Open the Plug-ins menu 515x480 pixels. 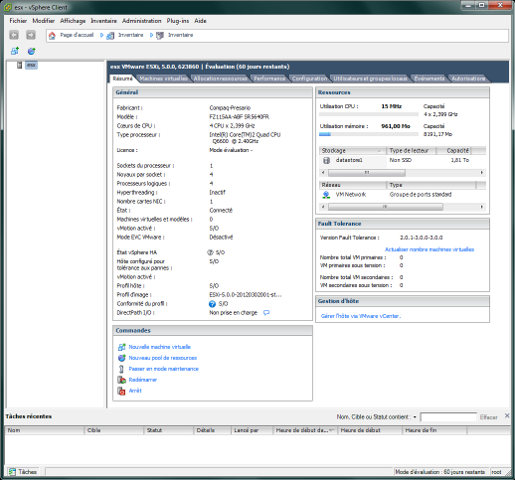pyautogui.click(x=178, y=21)
